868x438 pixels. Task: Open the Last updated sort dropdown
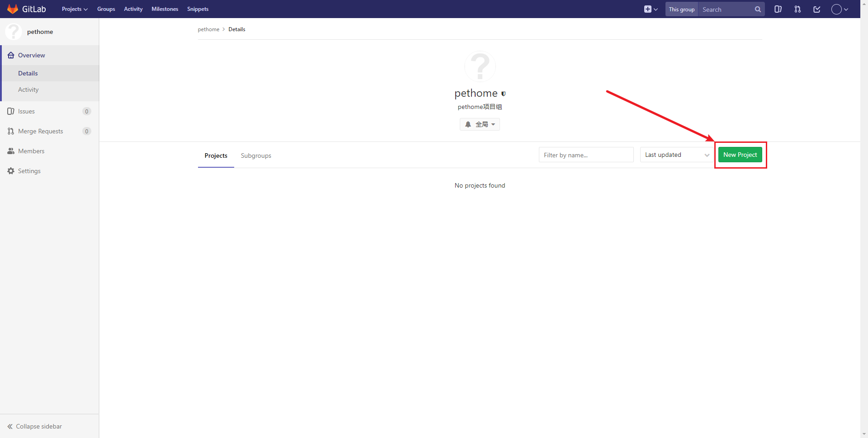point(677,155)
